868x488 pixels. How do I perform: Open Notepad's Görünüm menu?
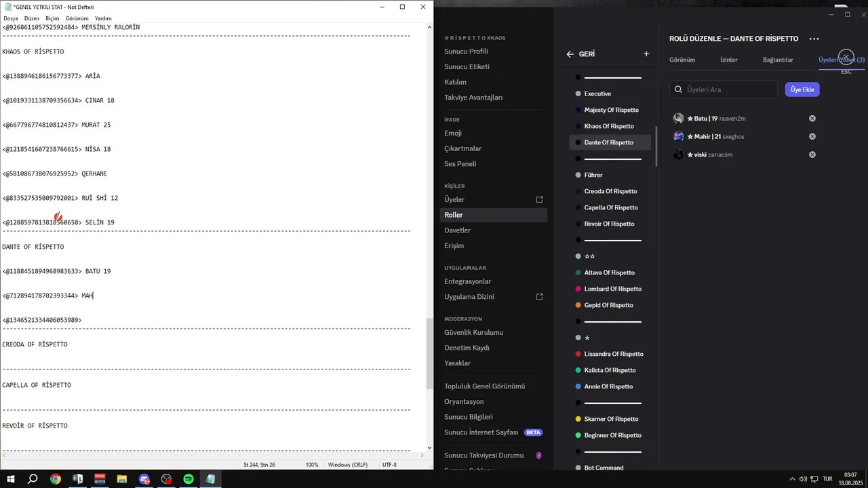[77, 18]
